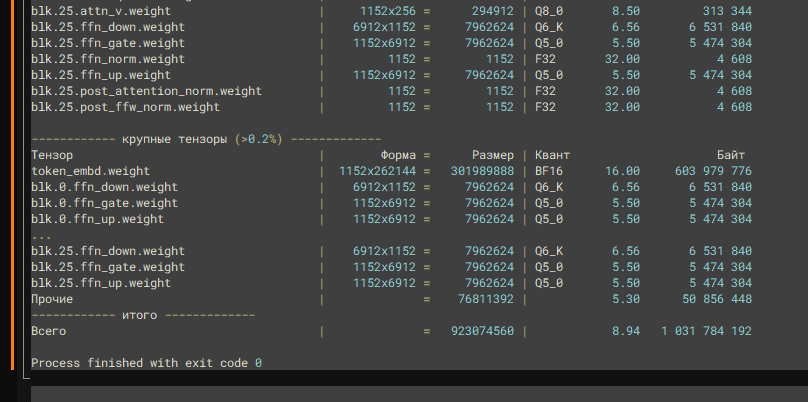Screen dimensions: 808x402
Task: Select 6912x1152 in the blk.0.ffn_down.weight row
Action: [384, 187]
